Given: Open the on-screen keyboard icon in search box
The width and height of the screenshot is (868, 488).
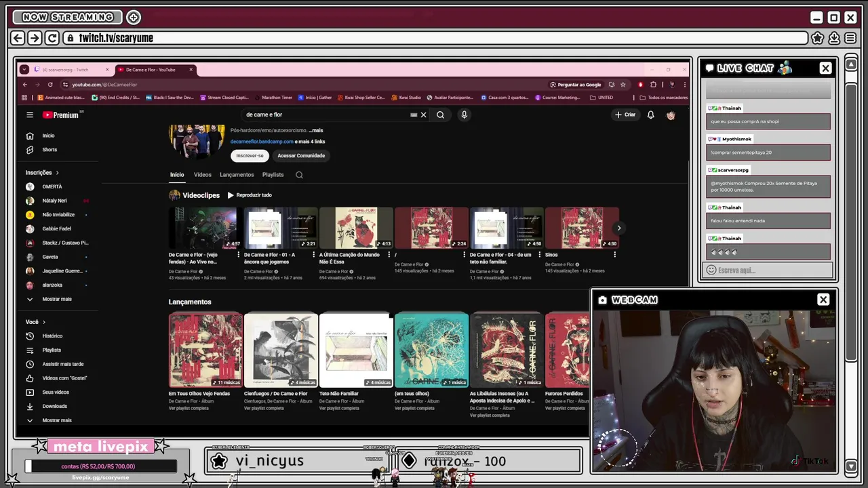Looking at the screenshot, I should pos(414,115).
